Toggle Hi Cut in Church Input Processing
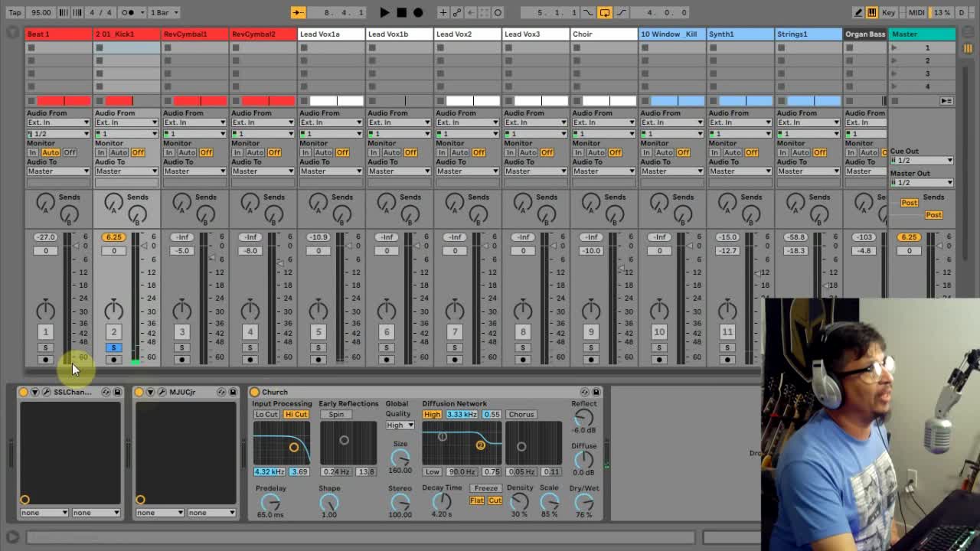The image size is (980, 551). pos(296,415)
